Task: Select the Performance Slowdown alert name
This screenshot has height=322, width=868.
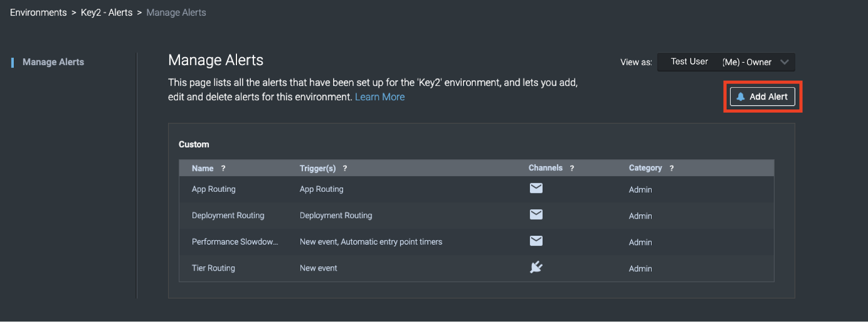Action: [x=234, y=242]
